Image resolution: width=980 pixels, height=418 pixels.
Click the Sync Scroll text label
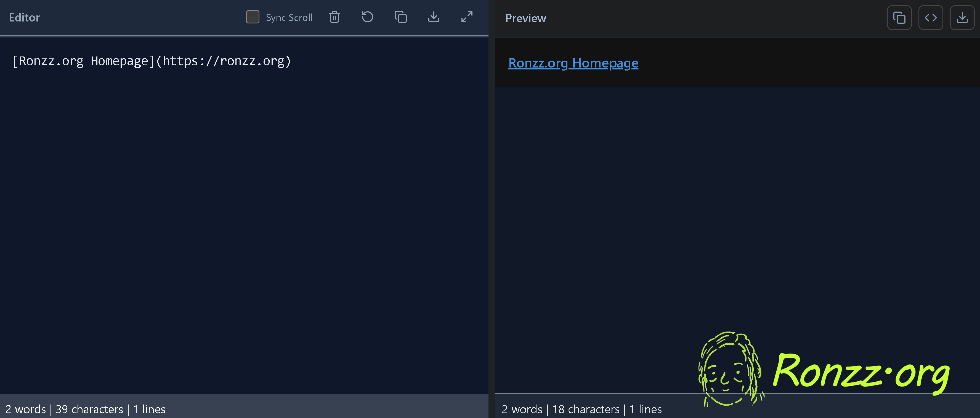tap(289, 17)
